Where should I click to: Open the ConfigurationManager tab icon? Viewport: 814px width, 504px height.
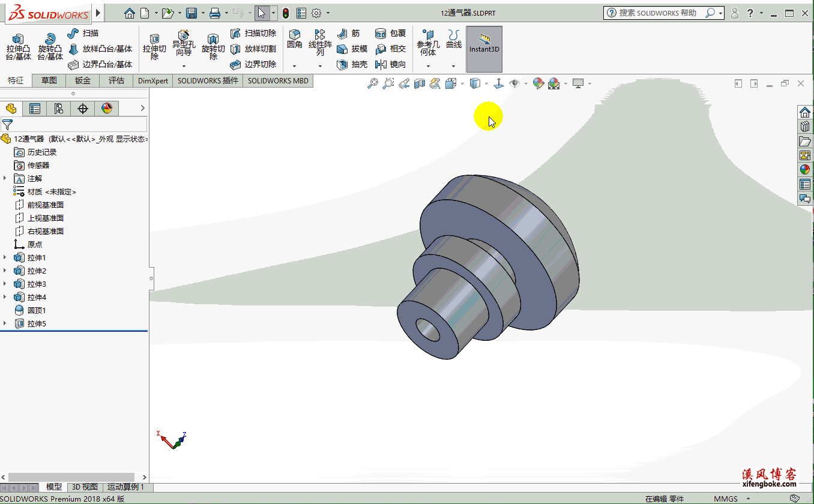tap(58, 109)
